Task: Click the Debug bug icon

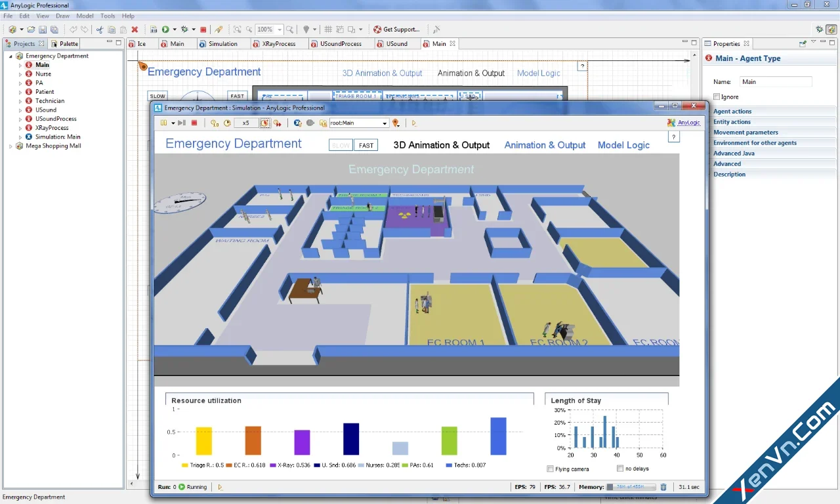Action: coord(184,30)
